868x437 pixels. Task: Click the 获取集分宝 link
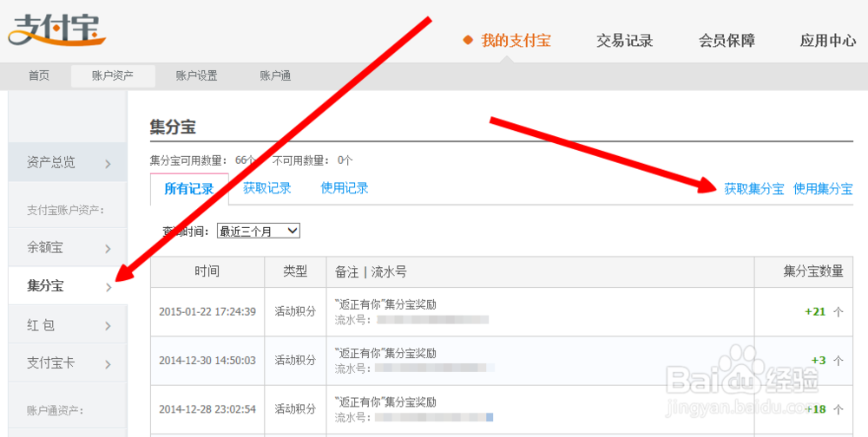[754, 189]
